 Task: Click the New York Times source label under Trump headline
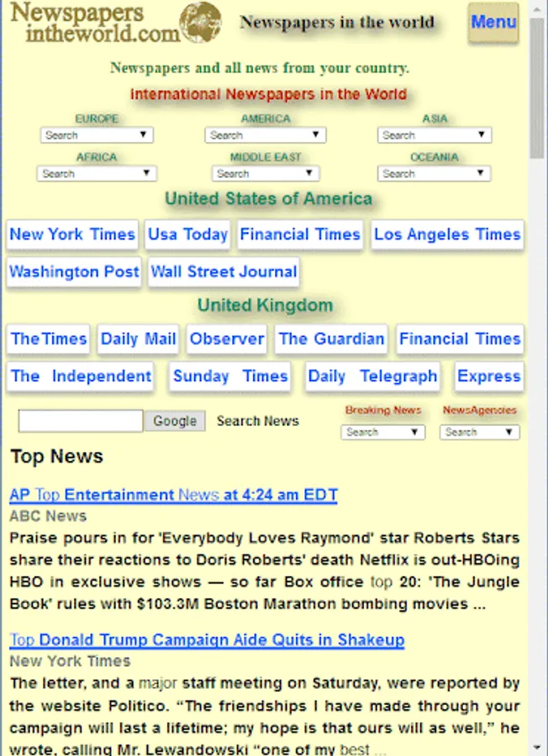pyautogui.click(x=70, y=661)
